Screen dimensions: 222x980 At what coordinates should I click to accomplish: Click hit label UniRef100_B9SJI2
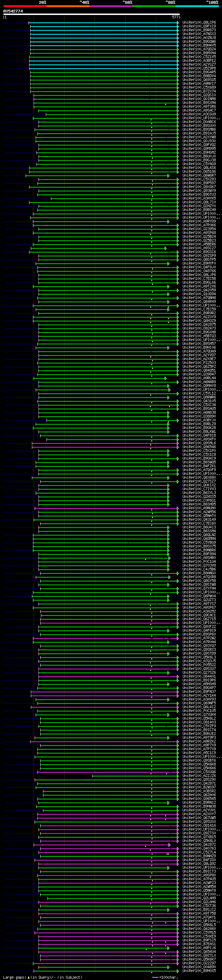pyautogui.click(x=199, y=910)
